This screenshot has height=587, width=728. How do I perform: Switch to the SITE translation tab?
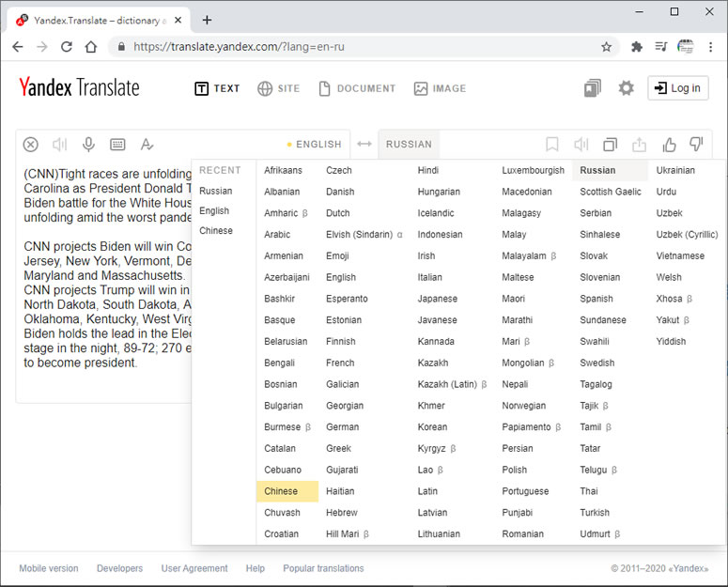point(279,88)
